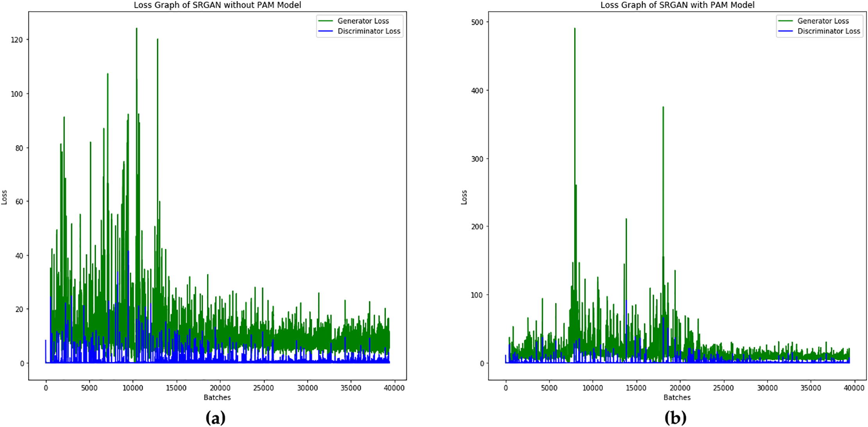Viewport: 868px width, 427px height.
Task: Click green Generator Loss legend line, left chart
Action: [325, 21]
